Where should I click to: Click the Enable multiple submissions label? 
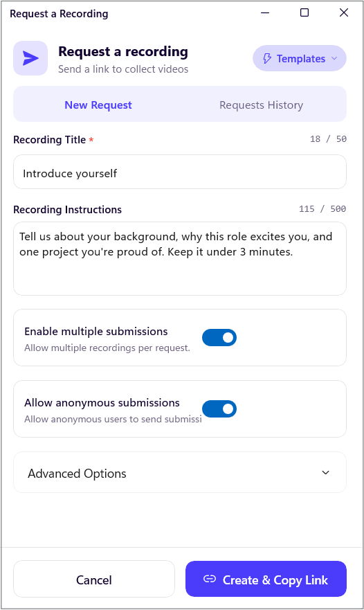coord(96,332)
